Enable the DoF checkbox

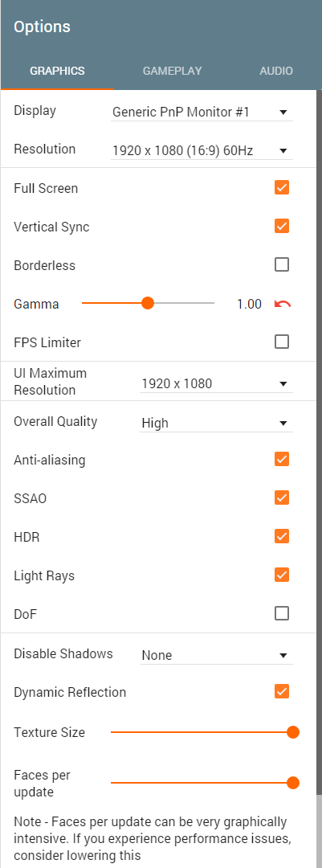click(x=282, y=613)
